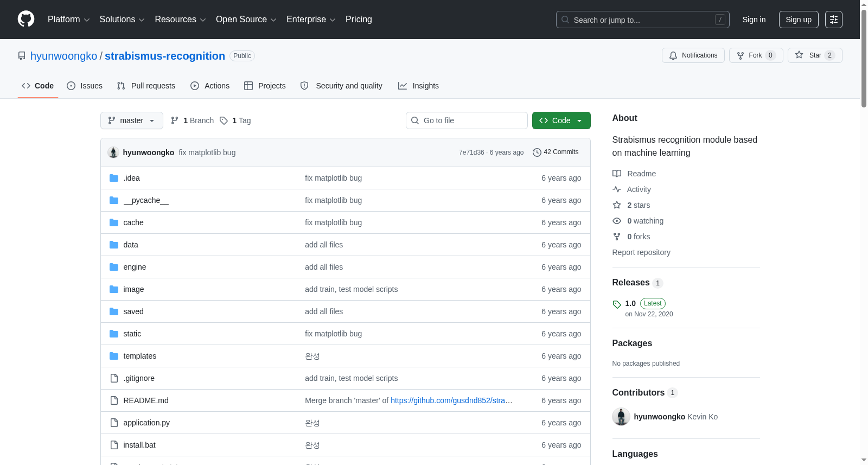Open the Releases section heading
The height and width of the screenshot is (465, 868).
pos(630,282)
